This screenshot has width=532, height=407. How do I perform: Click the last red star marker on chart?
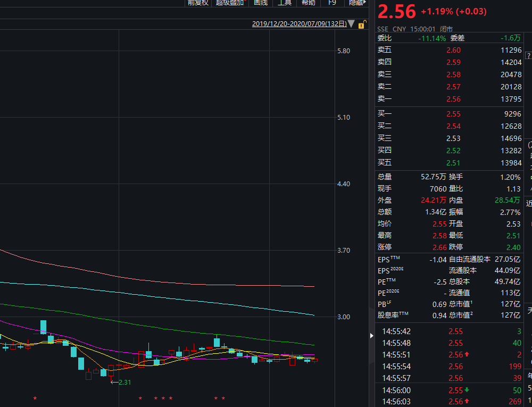click(x=223, y=398)
